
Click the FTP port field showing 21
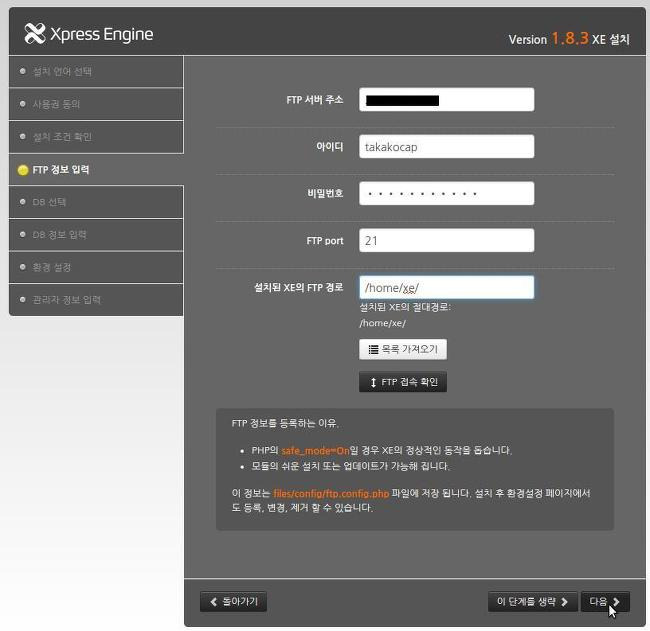(446, 240)
